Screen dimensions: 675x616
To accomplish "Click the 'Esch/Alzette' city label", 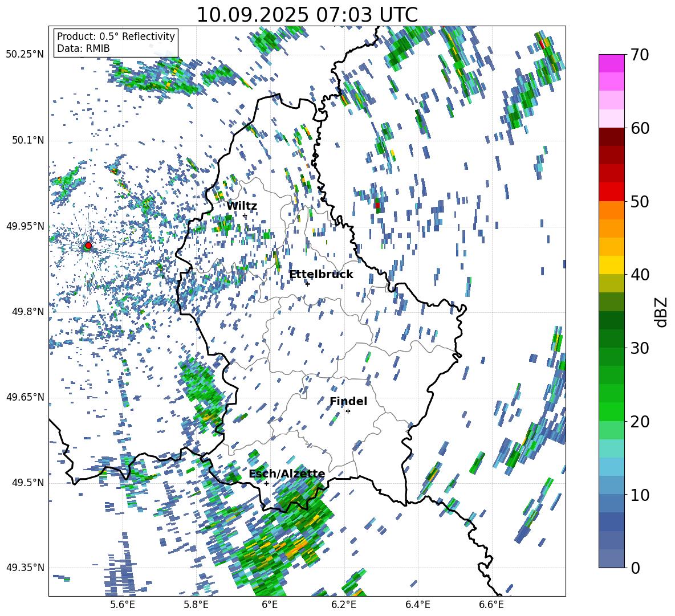I will point(287,474).
